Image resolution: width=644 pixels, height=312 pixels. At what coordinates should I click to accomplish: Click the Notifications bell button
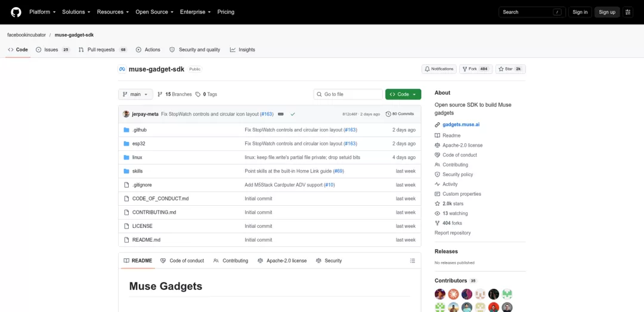click(x=439, y=69)
